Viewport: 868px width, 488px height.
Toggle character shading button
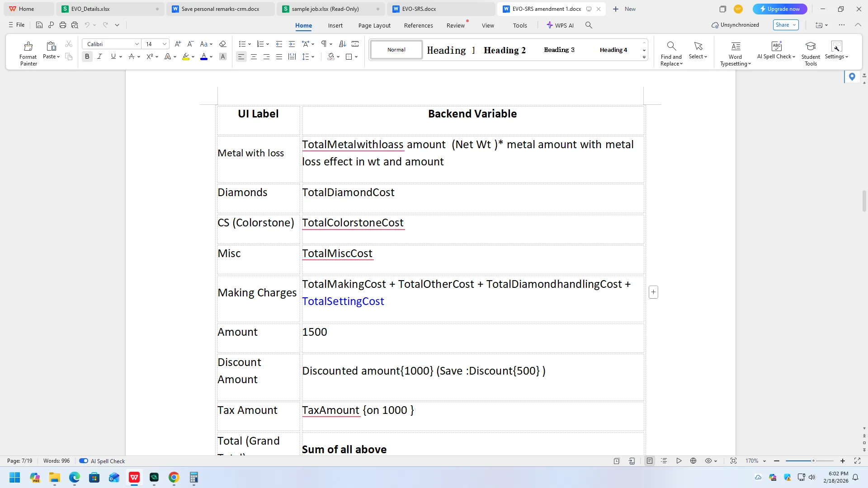(x=223, y=56)
